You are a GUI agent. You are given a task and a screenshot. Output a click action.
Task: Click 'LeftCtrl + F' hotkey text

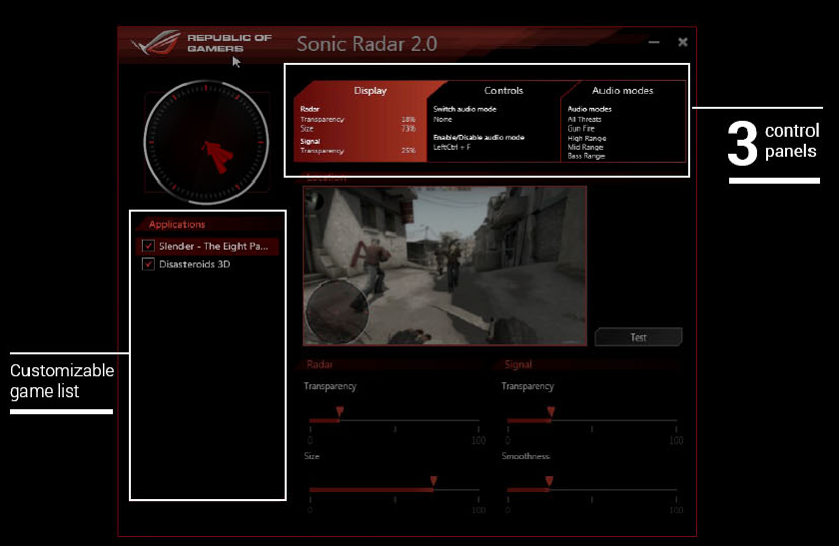[x=452, y=147]
